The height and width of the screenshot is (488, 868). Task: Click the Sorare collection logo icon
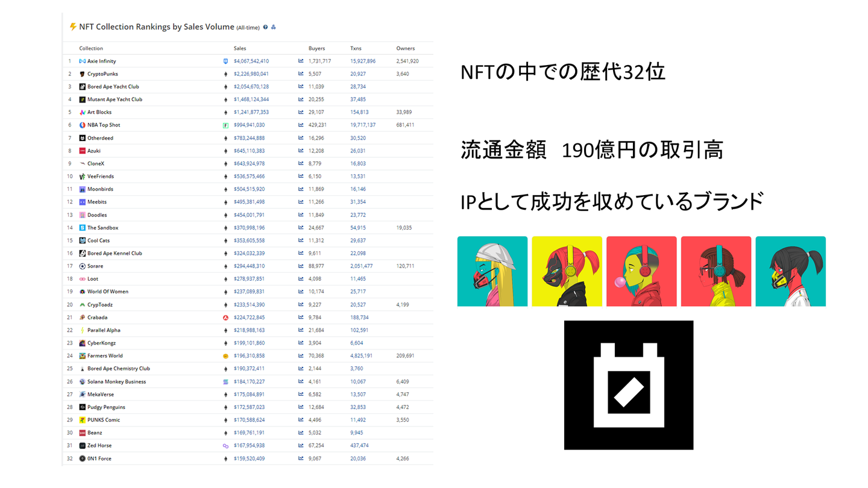[x=82, y=266]
